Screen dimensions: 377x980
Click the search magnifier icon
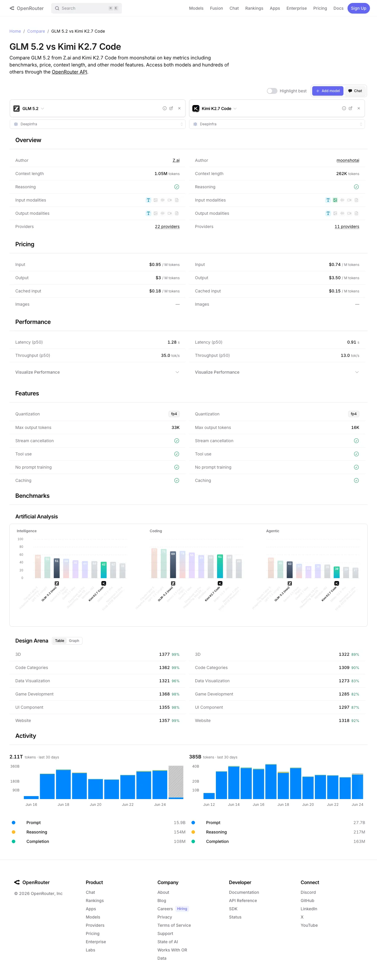click(57, 8)
